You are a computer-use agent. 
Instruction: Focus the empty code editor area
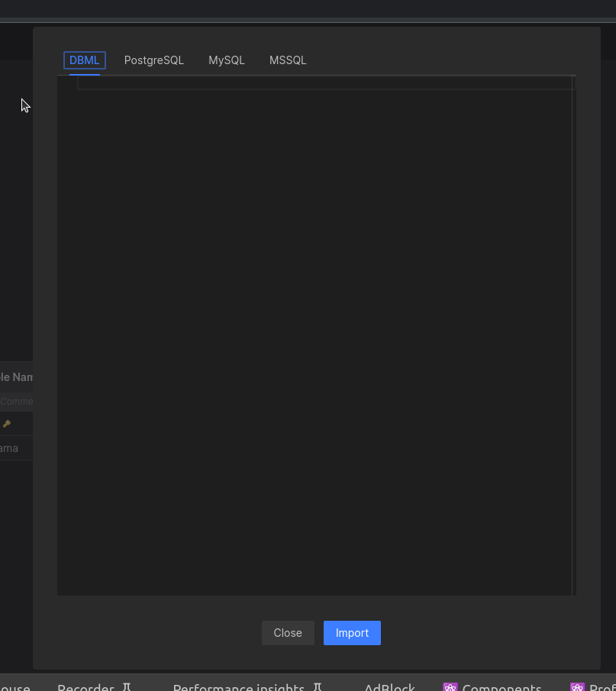(314, 336)
